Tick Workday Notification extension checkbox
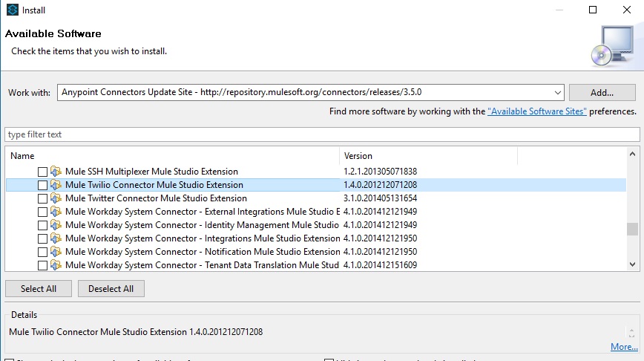 click(x=42, y=252)
